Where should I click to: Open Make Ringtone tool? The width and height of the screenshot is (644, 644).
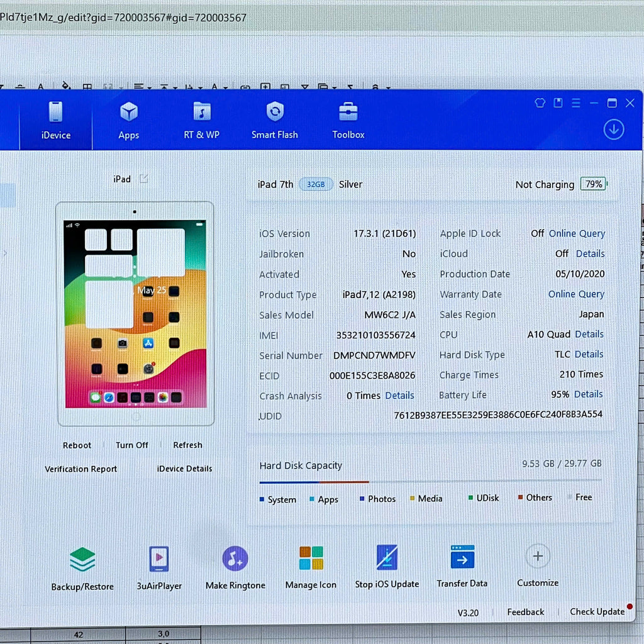tap(235, 559)
